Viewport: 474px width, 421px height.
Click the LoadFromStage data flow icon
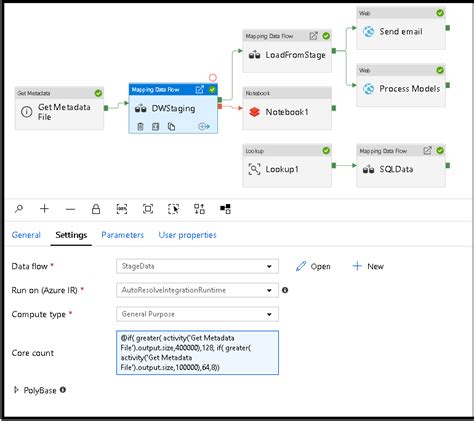coord(254,55)
